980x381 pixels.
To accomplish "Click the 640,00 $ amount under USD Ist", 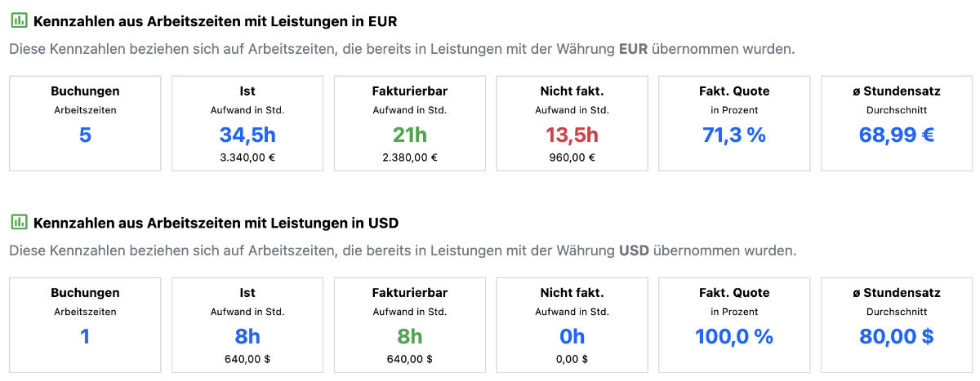I will (247, 358).
